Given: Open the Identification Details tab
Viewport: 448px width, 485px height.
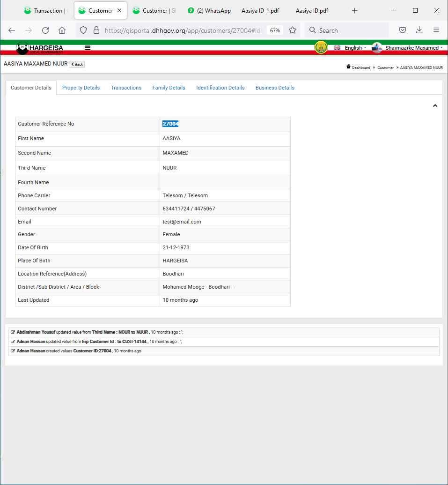Looking at the screenshot, I should pos(220,88).
